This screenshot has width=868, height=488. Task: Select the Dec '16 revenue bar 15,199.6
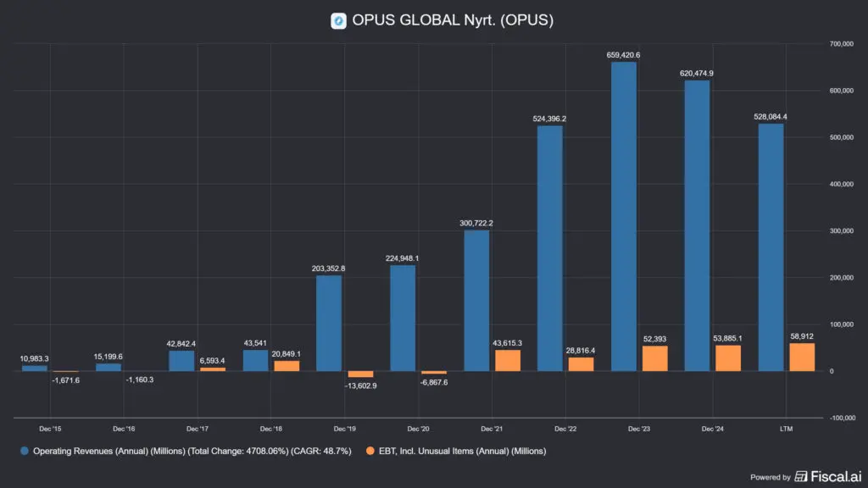click(108, 368)
